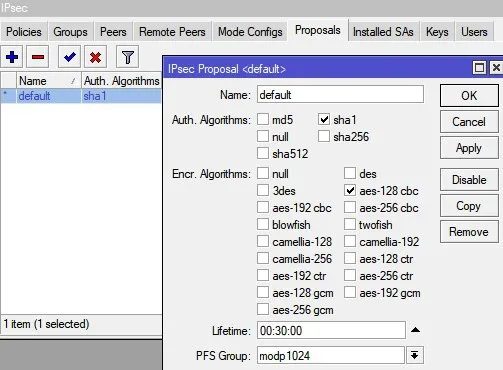The height and width of the screenshot is (370, 503).
Task: Switch to the Mode Configs tab
Action: 250,32
